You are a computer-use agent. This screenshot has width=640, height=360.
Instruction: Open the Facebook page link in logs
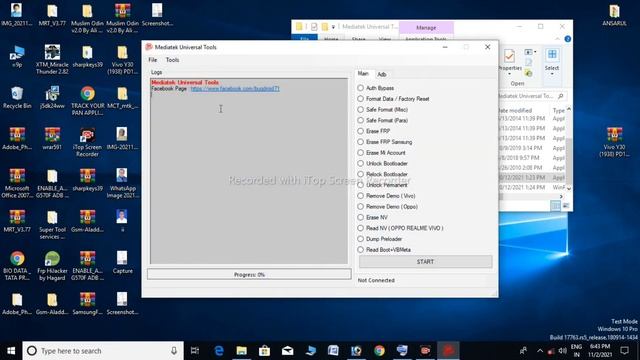235,89
